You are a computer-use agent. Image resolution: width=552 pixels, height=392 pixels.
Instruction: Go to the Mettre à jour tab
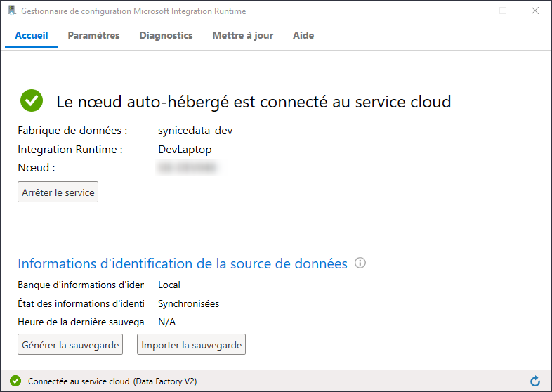(x=242, y=36)
